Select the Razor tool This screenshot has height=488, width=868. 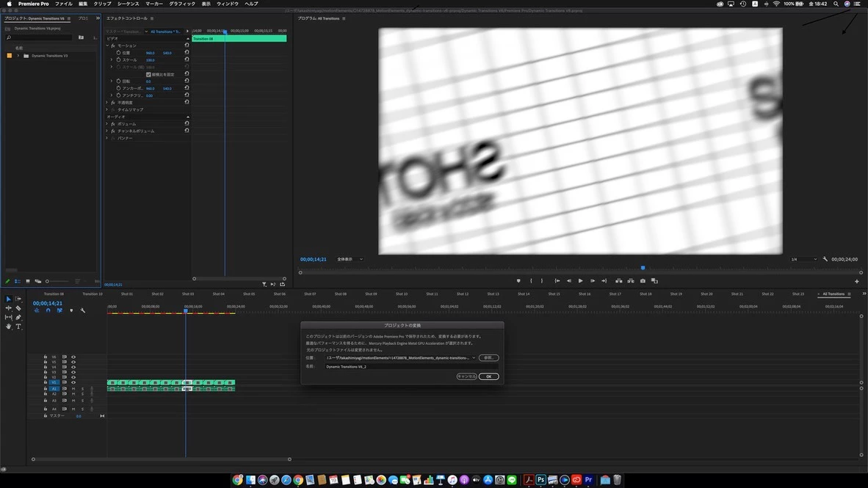coord(18,308)
